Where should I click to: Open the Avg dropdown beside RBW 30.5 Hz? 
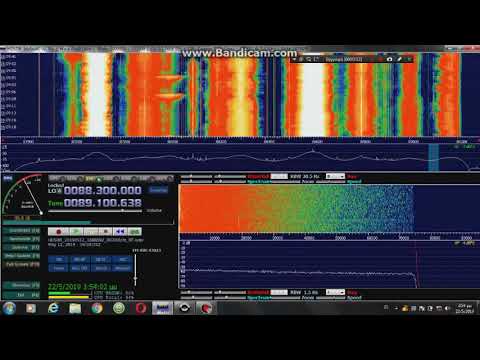(335, 176)
